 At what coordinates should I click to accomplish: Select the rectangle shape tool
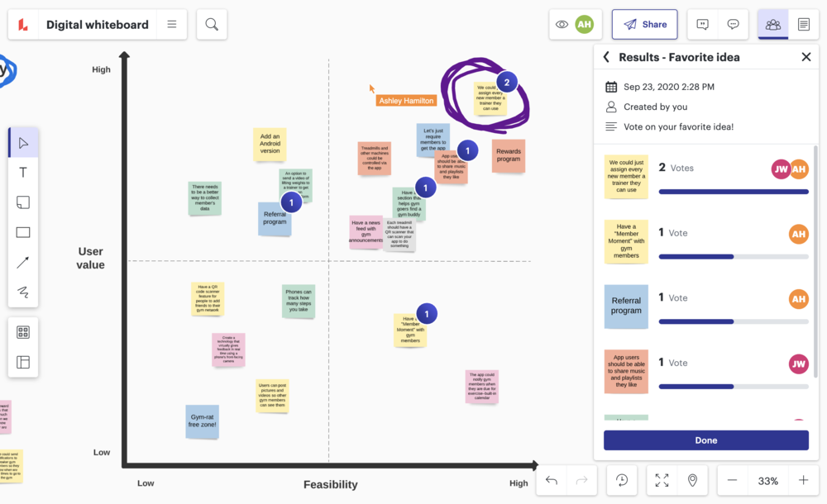click(x=23, y=233)
